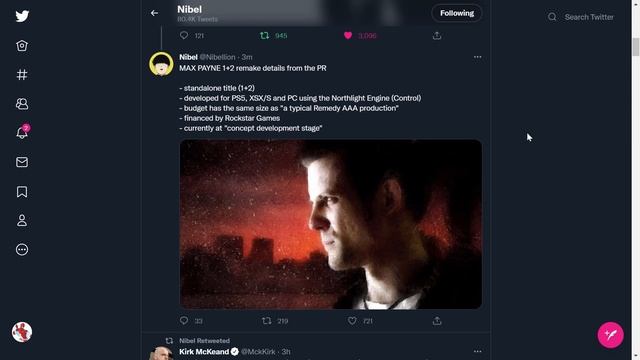Unlike the top tweet with pink heart
This screenshot has width=640, height=360.
point(348,36)
